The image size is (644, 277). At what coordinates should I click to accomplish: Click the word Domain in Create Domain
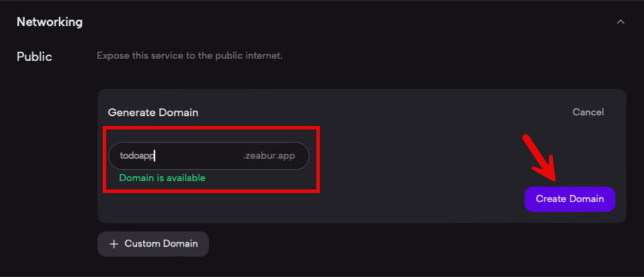click(586, 199)
